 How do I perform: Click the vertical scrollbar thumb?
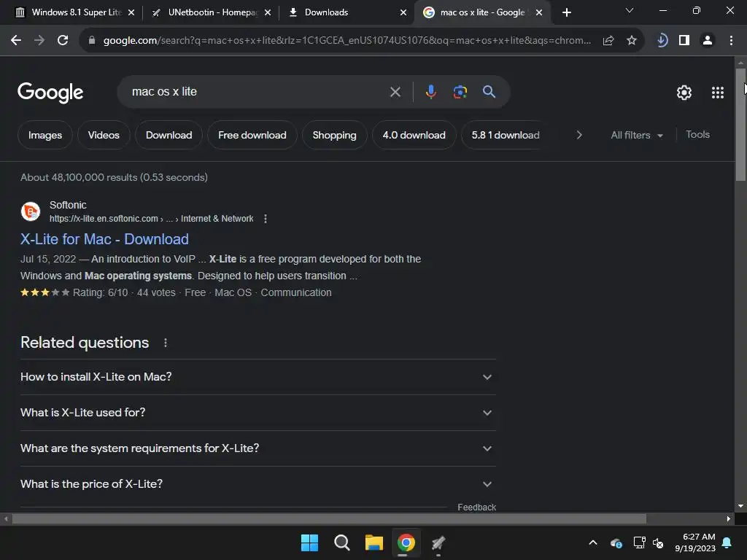(740, 125)
